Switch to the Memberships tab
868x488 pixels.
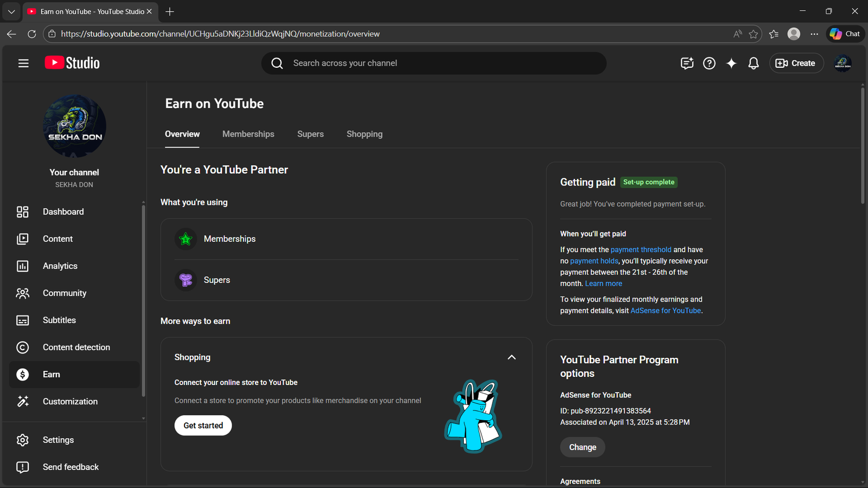248,134
